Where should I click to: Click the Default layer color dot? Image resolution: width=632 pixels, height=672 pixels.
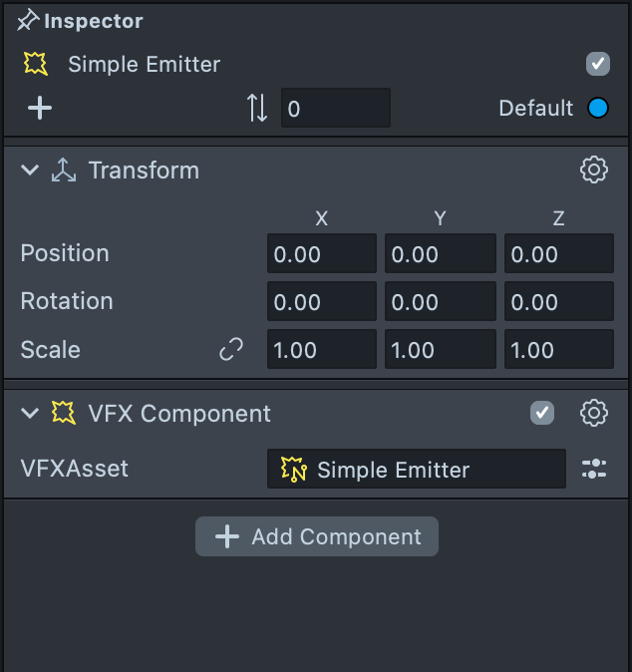tap(598, 108)
